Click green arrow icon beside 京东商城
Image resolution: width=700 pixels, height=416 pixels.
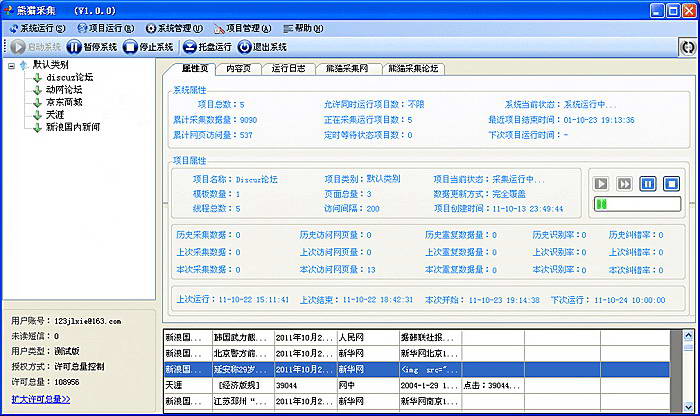38,103
